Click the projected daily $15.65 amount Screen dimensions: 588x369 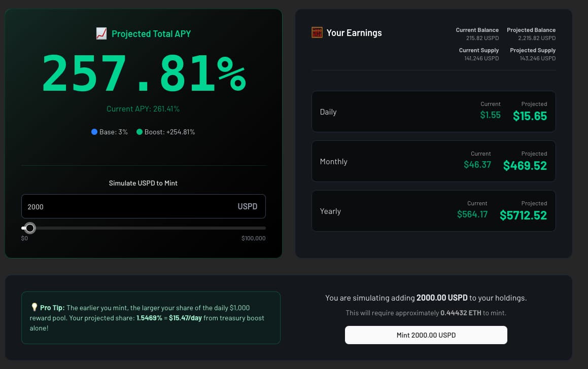tap(530, 116)
